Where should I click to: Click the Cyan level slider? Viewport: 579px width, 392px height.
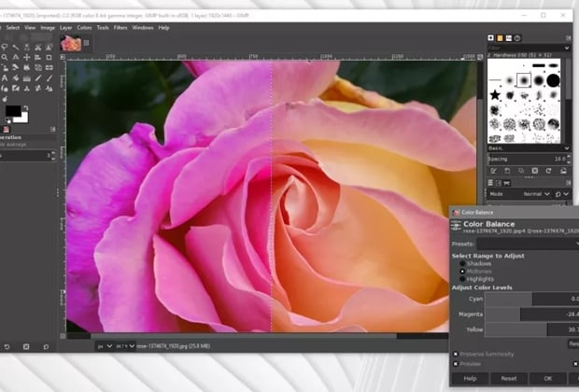pyautogui.click(x=531, y=299)
